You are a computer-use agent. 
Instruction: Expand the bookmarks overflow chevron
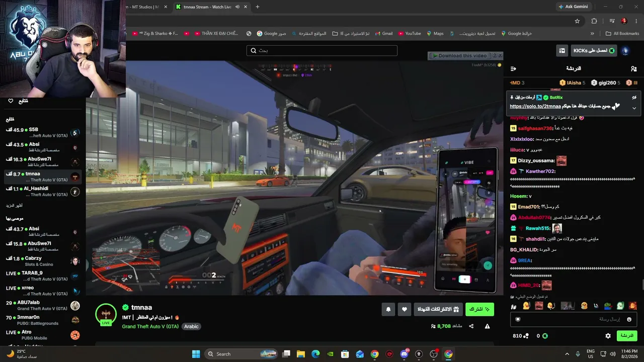coord(592,34)
